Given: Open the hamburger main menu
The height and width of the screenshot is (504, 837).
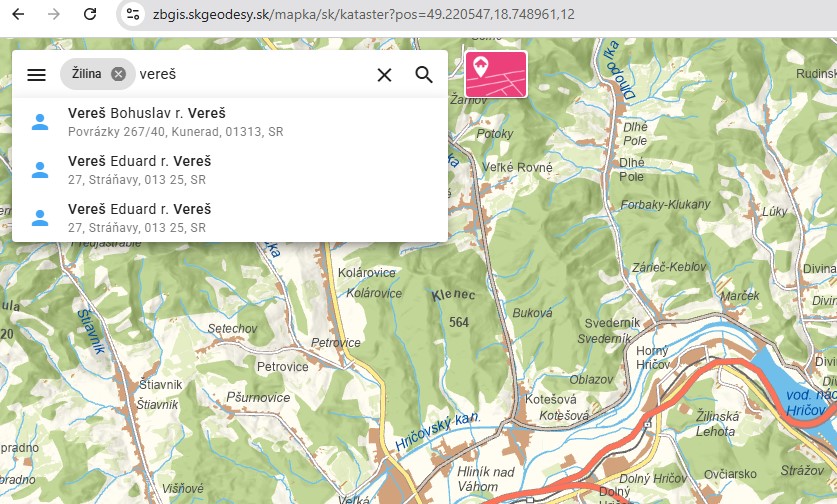Looking at the screenshot, I should [x=36, y=75].
